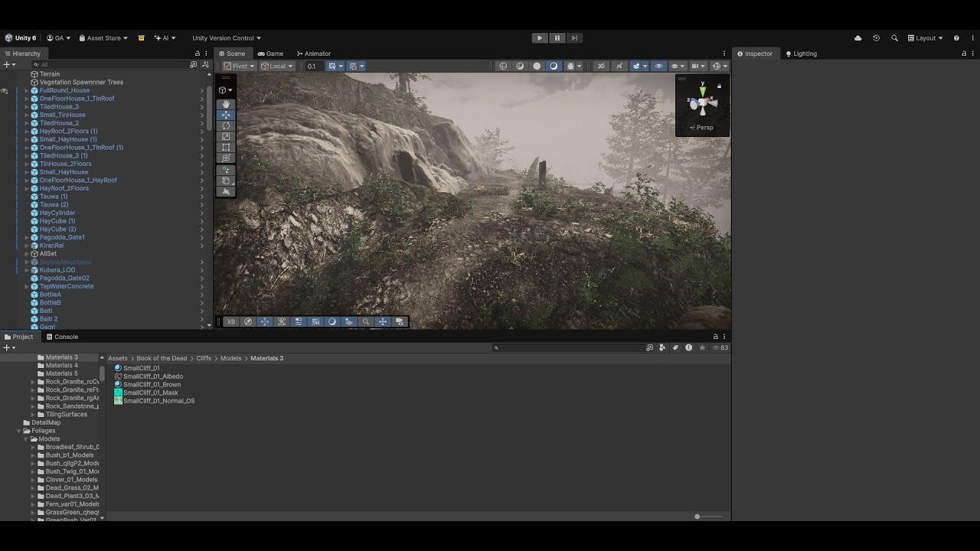
Task: Open Unity Version Control dropdown
Action: [227, 37]
